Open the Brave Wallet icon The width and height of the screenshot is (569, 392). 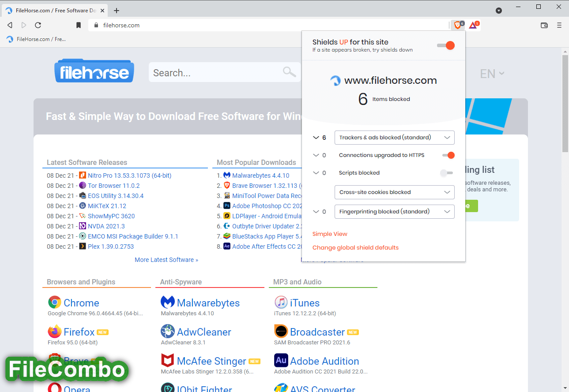pos(544,25)
